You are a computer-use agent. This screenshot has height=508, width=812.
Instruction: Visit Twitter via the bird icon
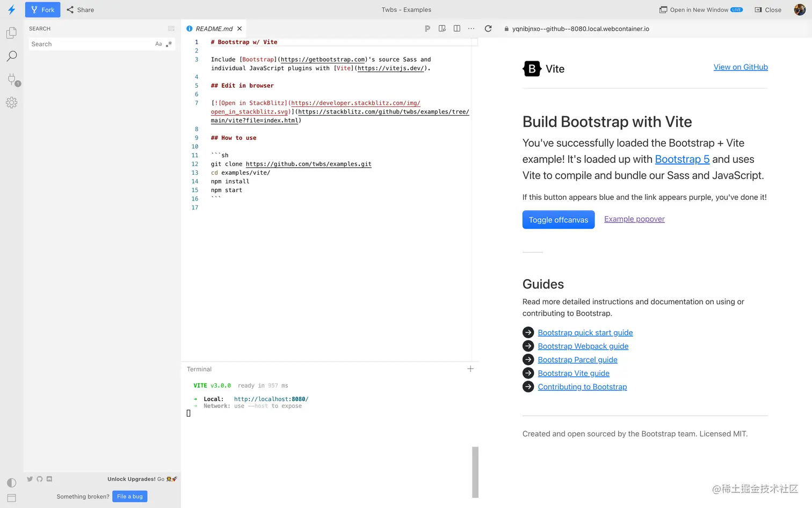pos(30,478)
